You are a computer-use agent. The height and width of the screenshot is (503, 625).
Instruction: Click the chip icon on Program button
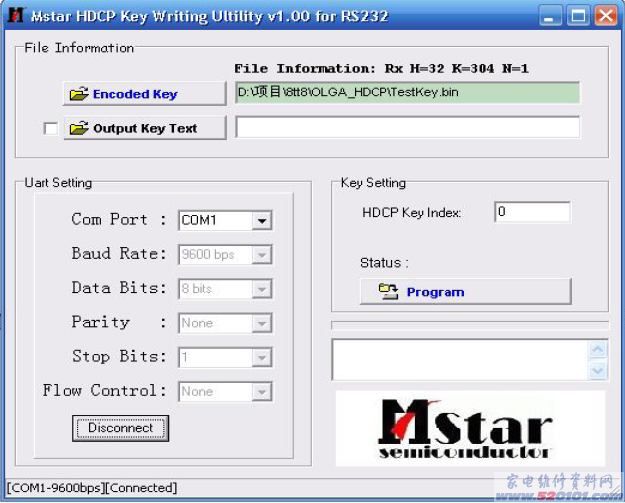click(388, 292)
